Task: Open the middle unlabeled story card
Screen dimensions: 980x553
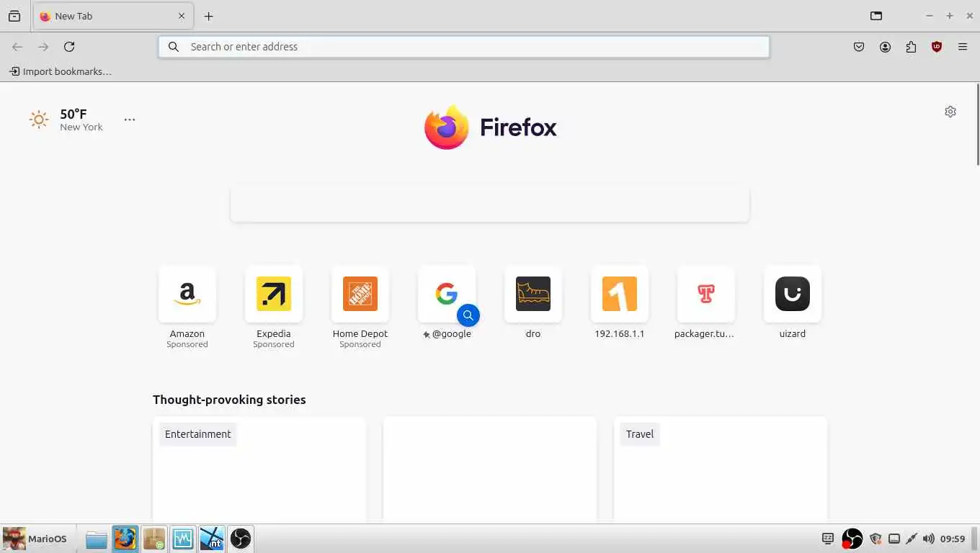Action: tap(490, 469)
